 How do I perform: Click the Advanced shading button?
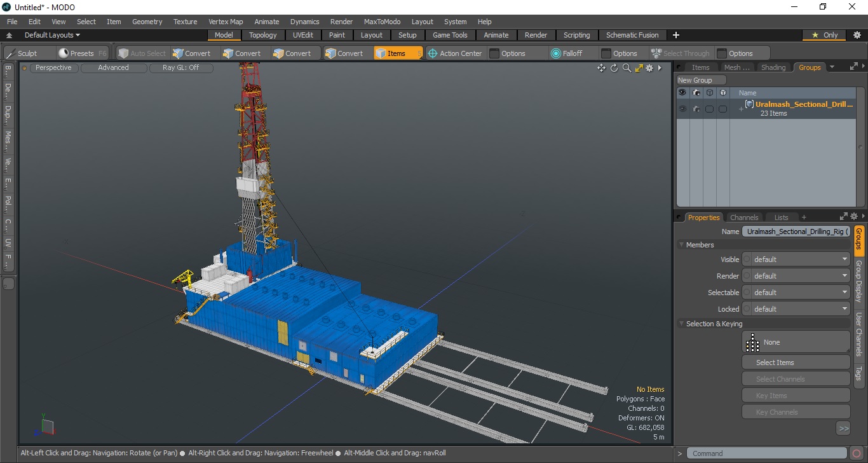pyautogui.click(x=113, y=68)
